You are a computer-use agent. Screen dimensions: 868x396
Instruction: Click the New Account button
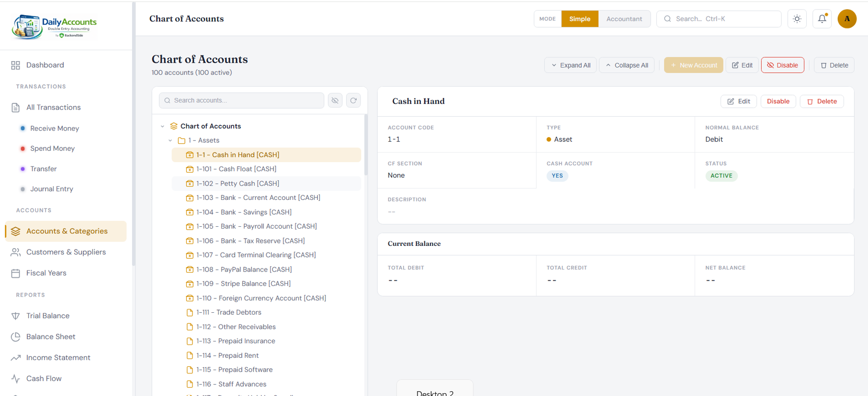pyautogui.click(x=693, y=65)
